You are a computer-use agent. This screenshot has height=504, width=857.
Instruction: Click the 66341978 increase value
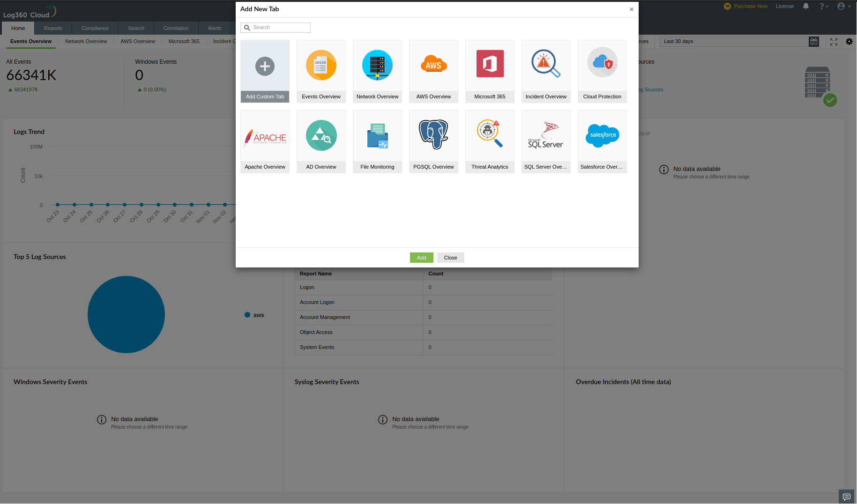point(26,90)
